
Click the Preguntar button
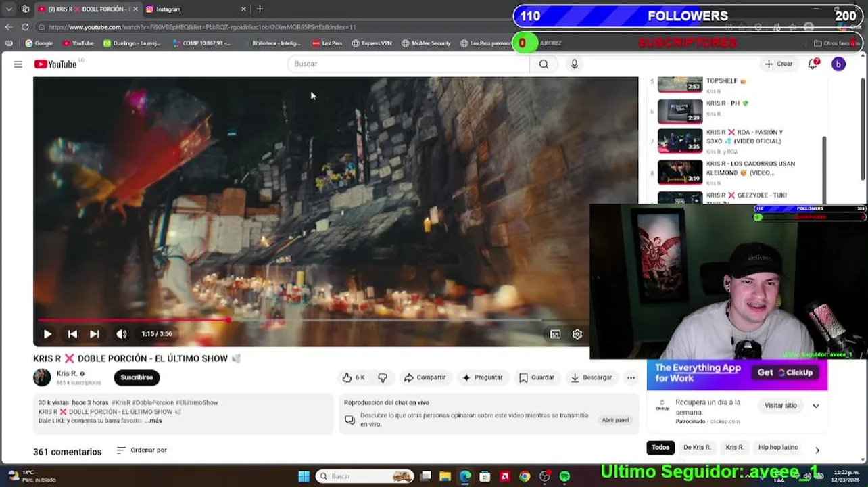pyautogui.click(x=482, y=377)
